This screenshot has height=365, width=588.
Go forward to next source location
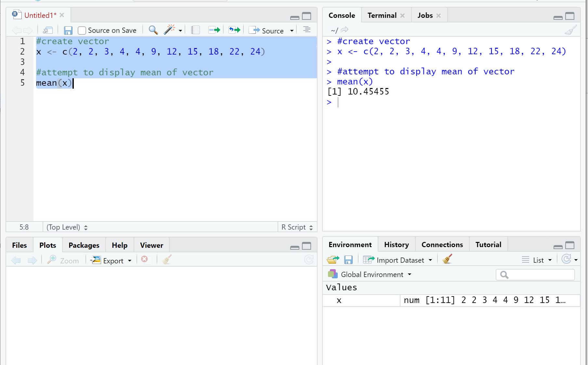click(x=28, y=31)
